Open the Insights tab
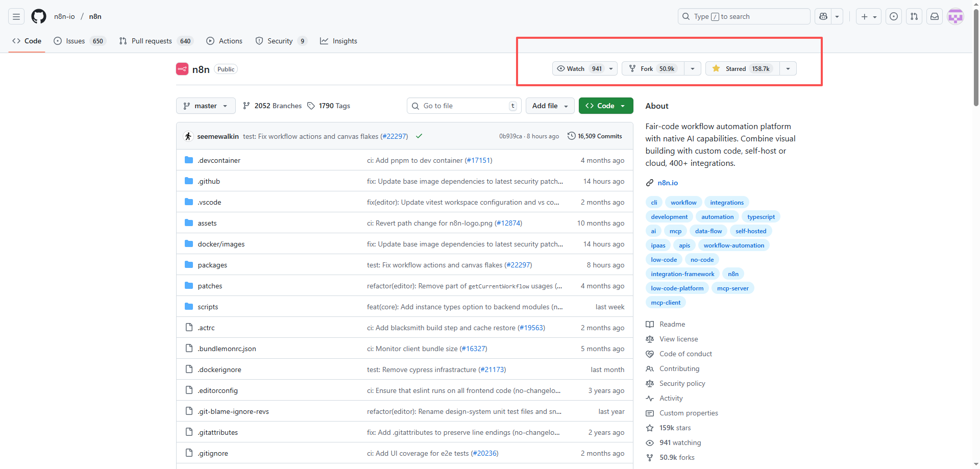 pos(338,41)
